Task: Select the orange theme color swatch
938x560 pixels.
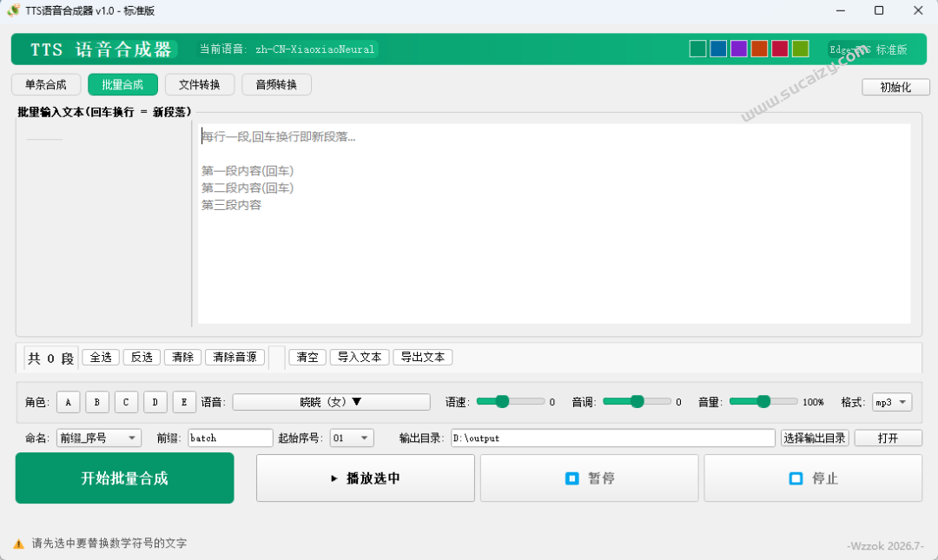Action: pos(759,49)
